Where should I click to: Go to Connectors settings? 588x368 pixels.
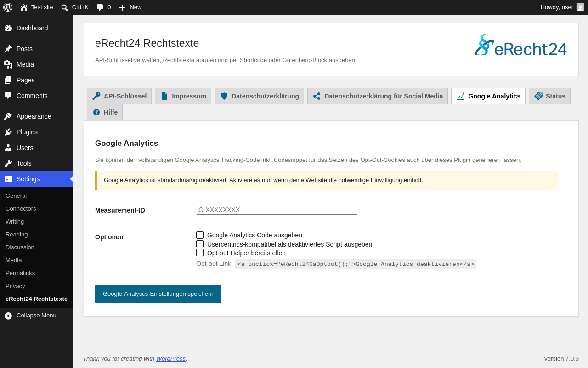(21, 208)
